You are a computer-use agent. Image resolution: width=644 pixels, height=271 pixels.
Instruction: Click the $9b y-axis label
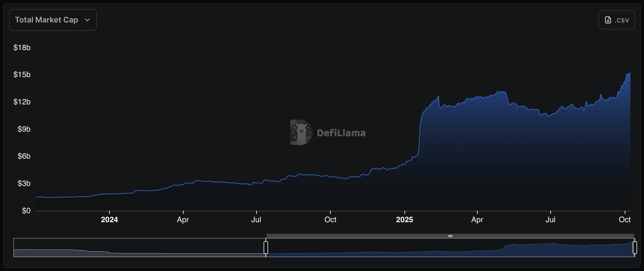click(x=24, y=129)
